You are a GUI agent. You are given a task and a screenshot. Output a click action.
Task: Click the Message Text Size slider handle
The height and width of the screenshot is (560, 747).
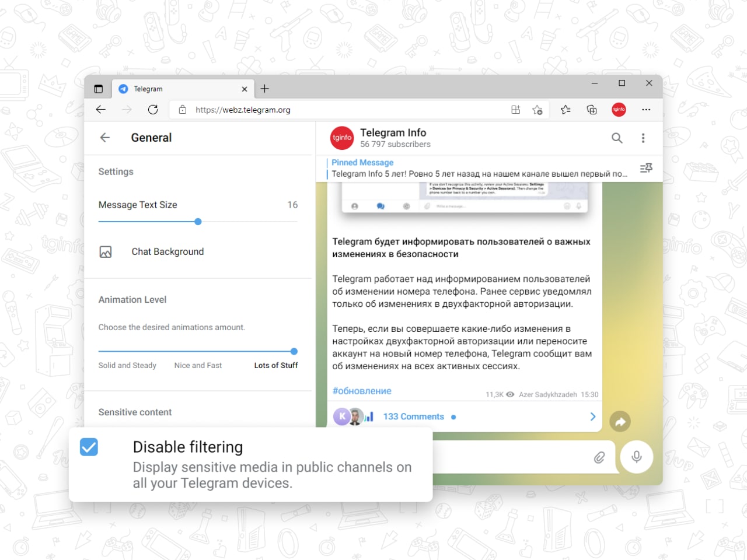click(198, 222)
